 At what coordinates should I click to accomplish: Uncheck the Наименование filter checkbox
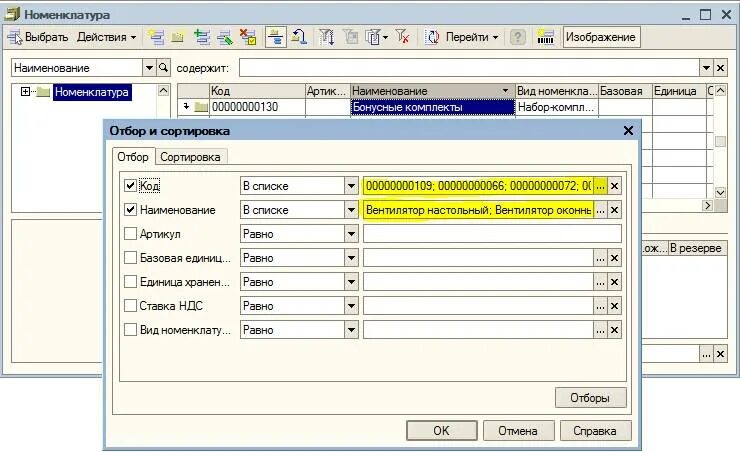[130, 209]
